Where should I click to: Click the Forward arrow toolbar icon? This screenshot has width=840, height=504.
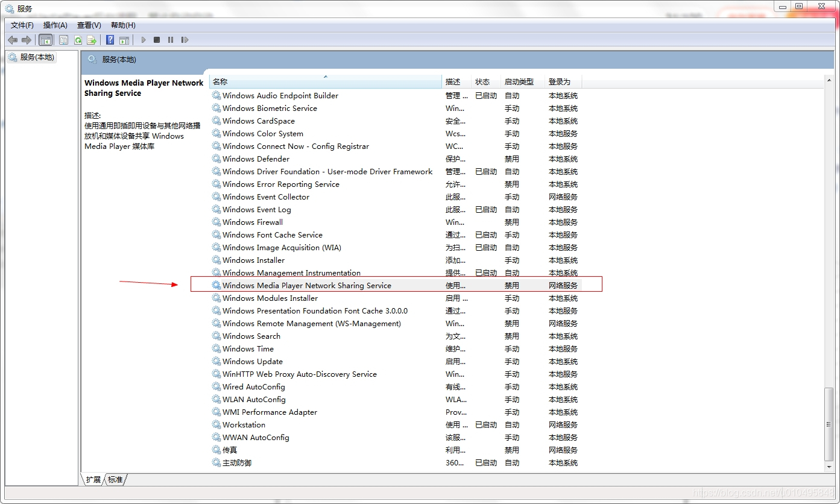pyautogui.click(x=27, y=40)
